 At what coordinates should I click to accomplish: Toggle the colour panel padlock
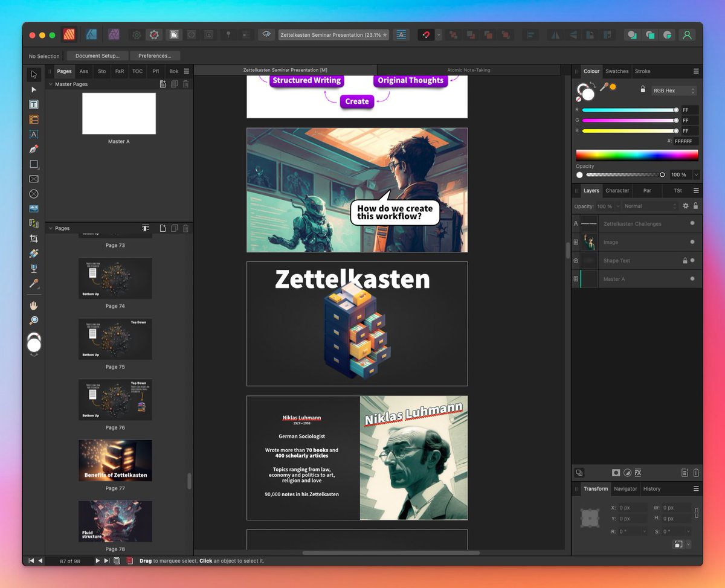(x=643, y=89)
